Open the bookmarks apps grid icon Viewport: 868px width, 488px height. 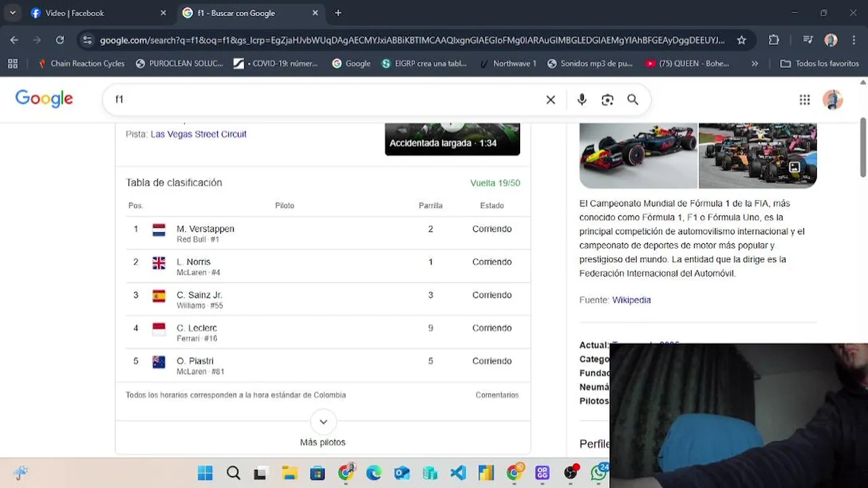click(x=12, y=63)
